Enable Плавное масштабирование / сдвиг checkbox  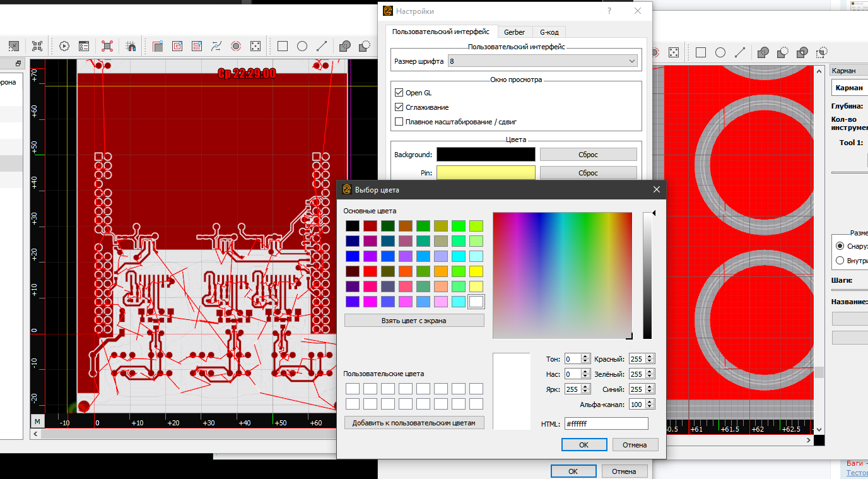click(399, 122)
